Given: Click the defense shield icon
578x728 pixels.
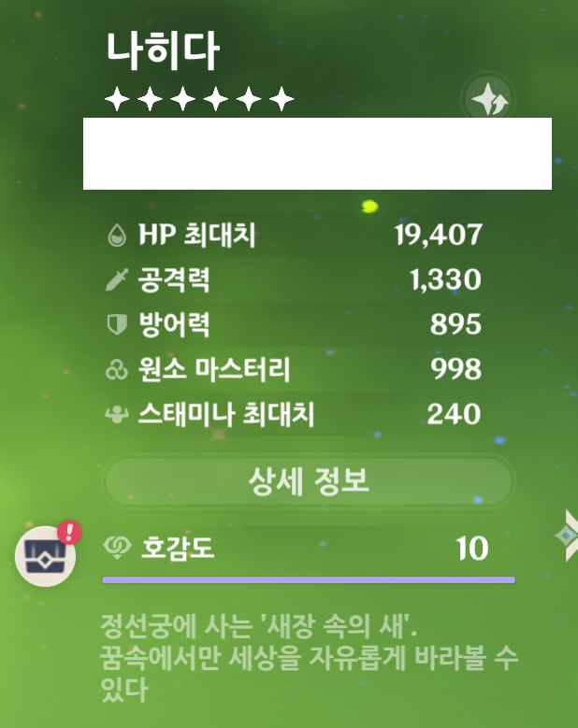Looking at the screenshot, I should tap(117, 324).
